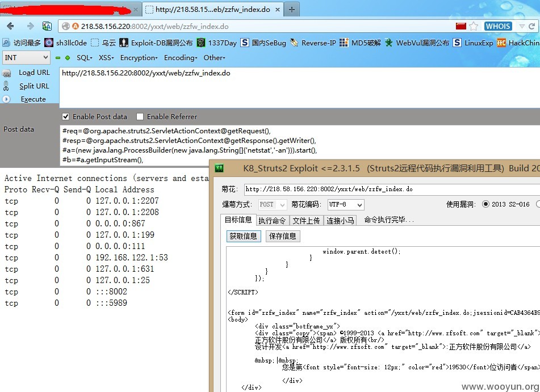Click the WHOIS button in address bar

498,26
